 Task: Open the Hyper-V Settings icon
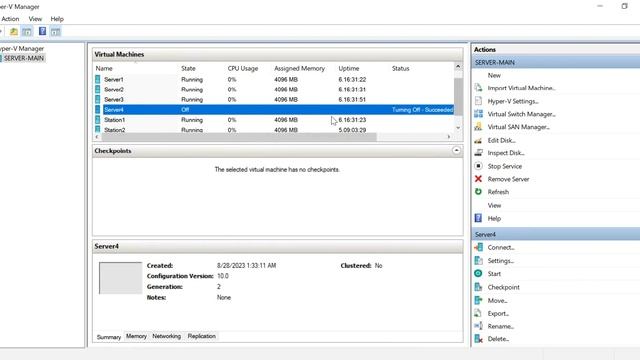click(x=478, y=101)
